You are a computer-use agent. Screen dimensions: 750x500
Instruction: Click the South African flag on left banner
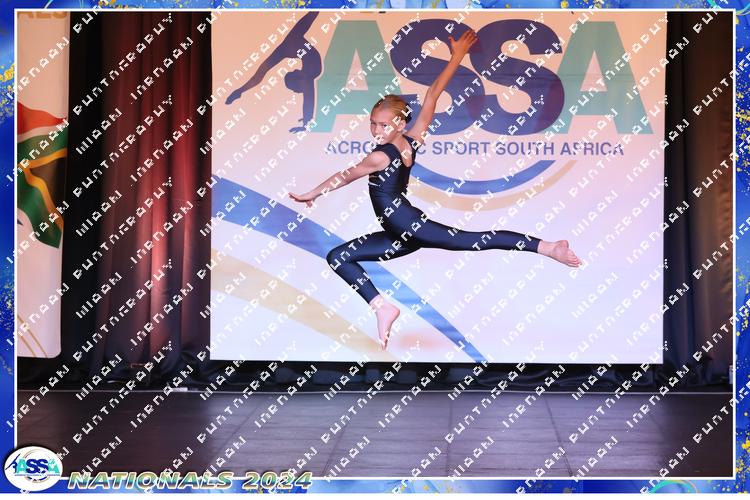pyautogui.click(x=38, y=170)
